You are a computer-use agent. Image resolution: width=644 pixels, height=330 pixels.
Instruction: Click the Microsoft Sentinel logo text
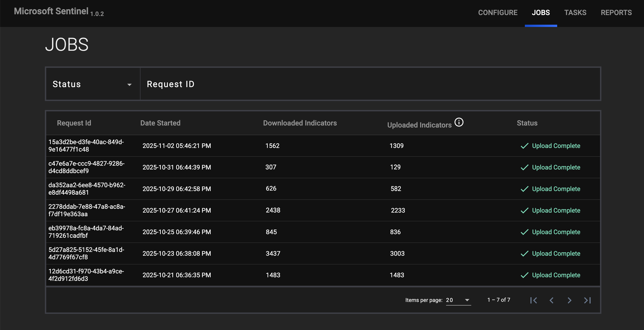pos(51,11)
